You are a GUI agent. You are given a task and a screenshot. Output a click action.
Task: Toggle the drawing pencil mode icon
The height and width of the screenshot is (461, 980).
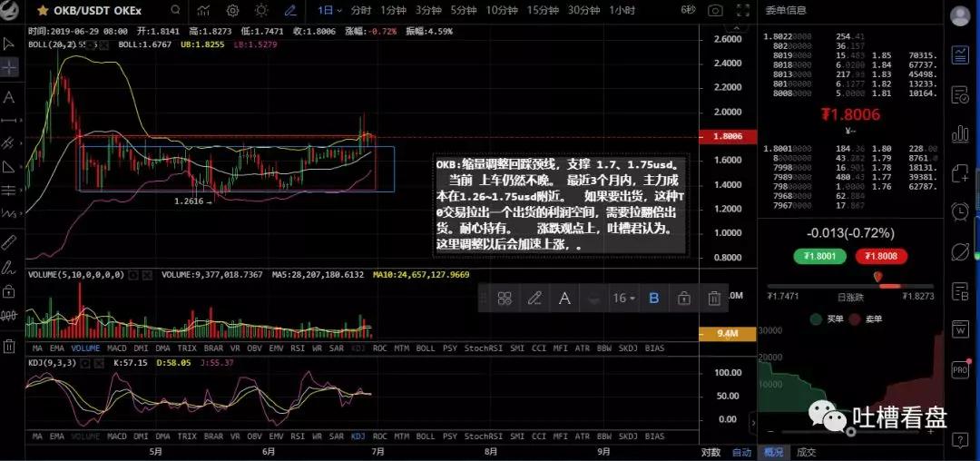point(290,10)
